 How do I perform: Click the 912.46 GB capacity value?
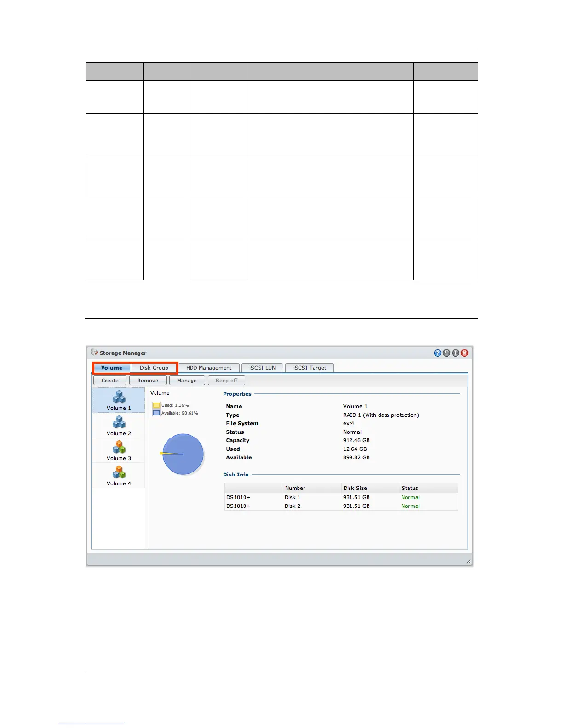coord(356,440)
